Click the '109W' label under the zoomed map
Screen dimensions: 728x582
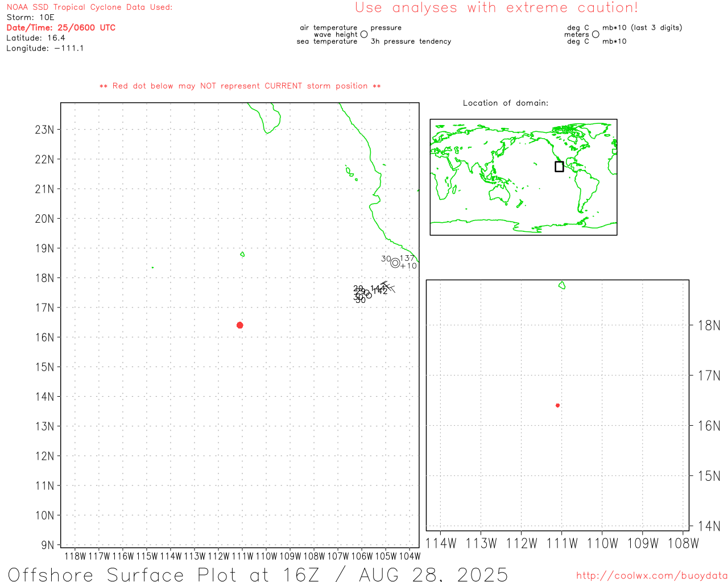[643, 543]
